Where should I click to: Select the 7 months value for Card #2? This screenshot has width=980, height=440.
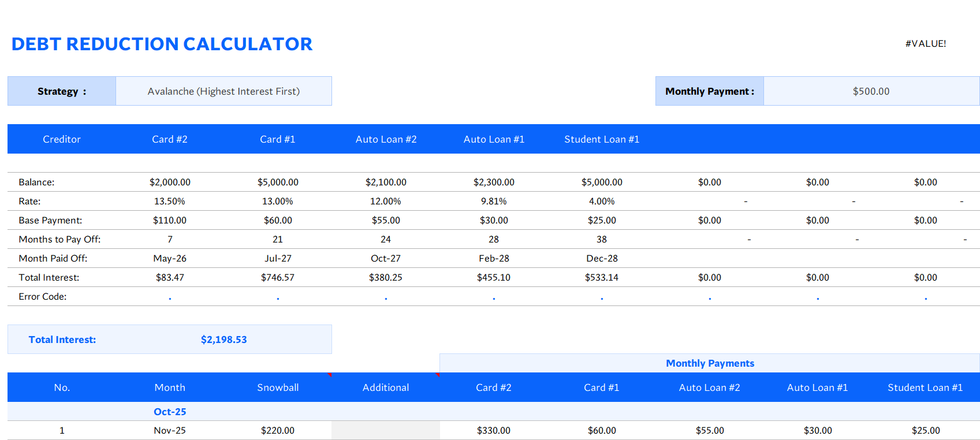[x=170, y=239]
